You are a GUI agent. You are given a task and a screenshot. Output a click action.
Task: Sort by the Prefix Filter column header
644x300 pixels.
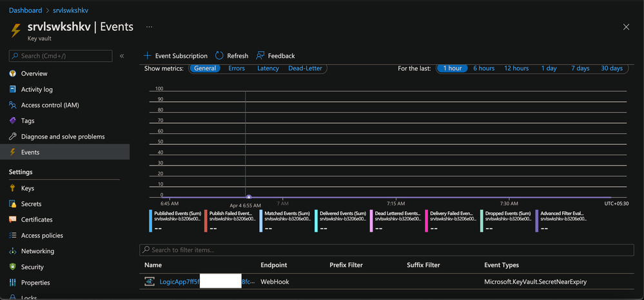(346, 265)
